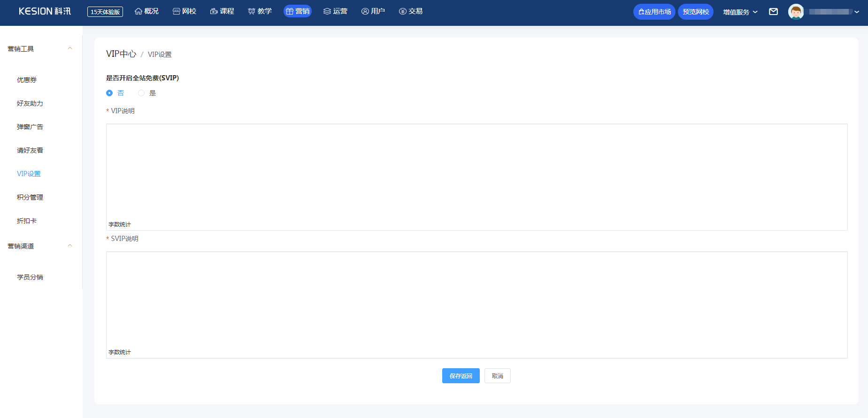This screenshot has width=868, height=418.
Task: Open 积分管理 in the sidebar
Action: coord(30,197)
